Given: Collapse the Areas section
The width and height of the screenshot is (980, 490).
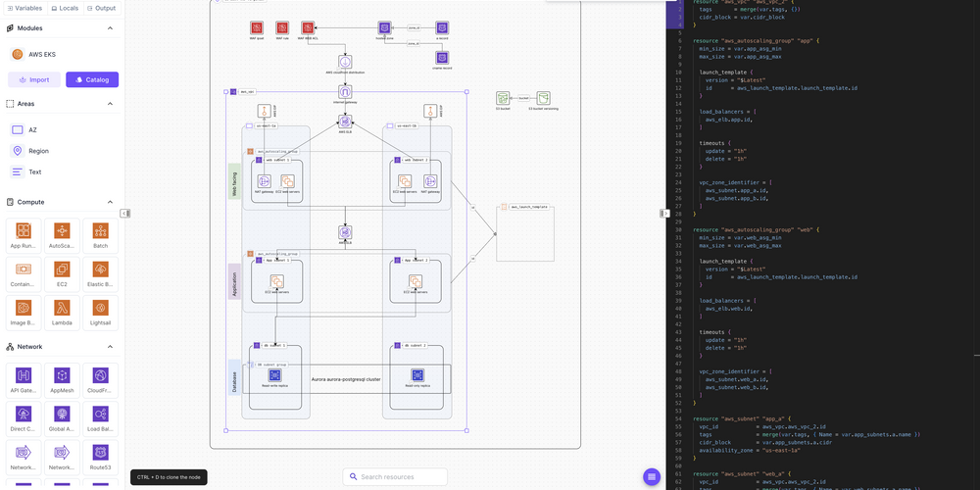Looking at the screenshot, I should coord(110,104).
